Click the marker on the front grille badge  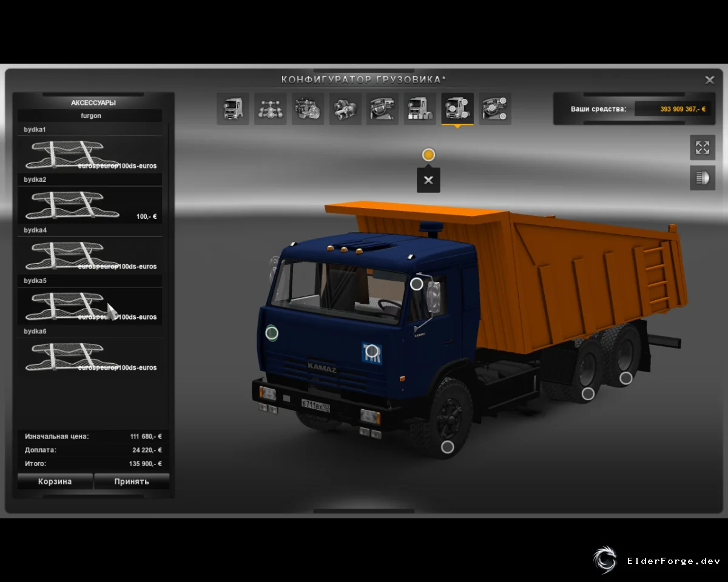click(372, 351)
